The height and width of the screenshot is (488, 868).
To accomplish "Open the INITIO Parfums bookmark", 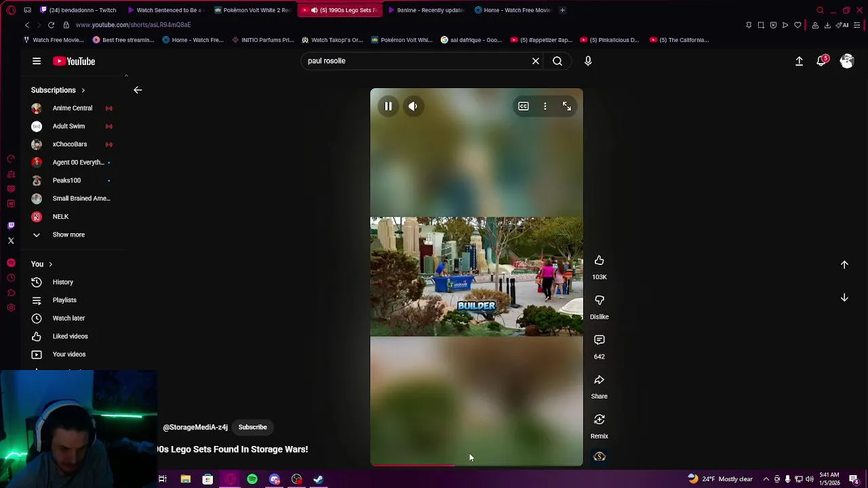I will 262,40.
